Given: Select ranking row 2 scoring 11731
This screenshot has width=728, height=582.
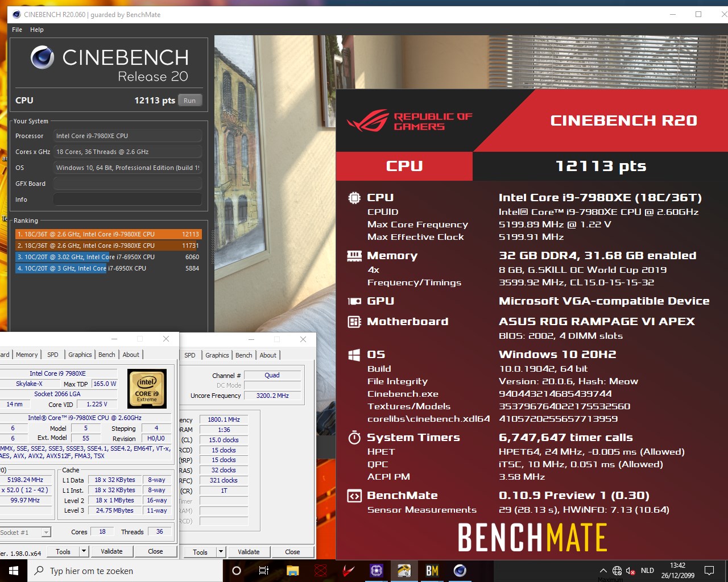Looking at the screenshot, I should (108, 246).
